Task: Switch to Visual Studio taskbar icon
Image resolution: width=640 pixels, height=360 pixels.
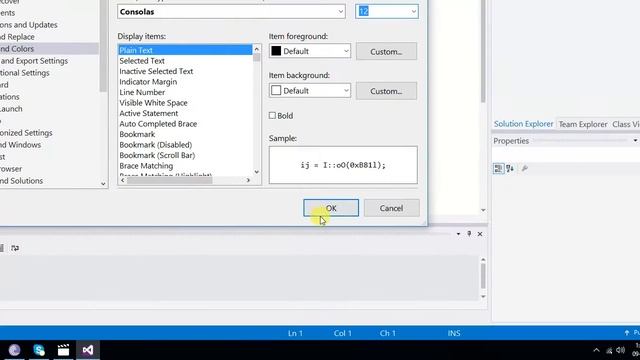Action: (x=87, y=350)
